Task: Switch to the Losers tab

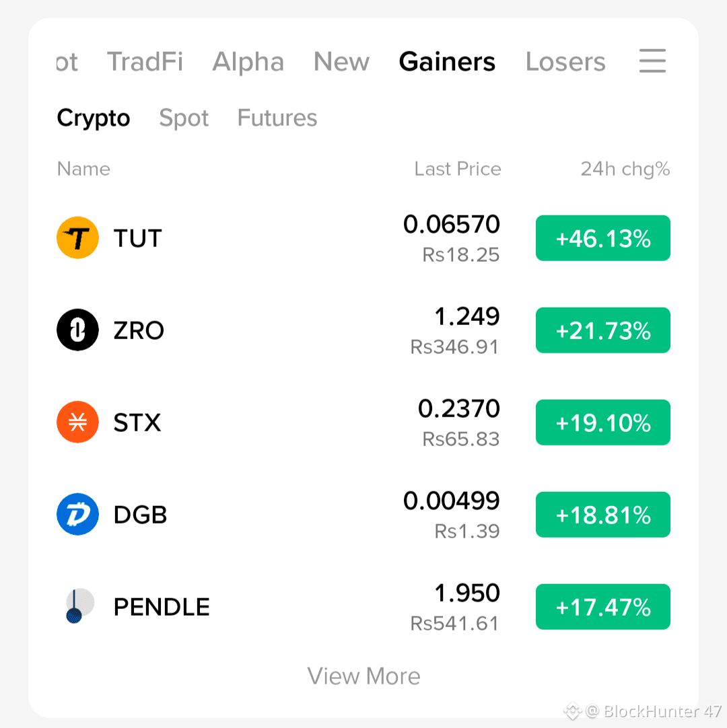Action: [565, 62]
